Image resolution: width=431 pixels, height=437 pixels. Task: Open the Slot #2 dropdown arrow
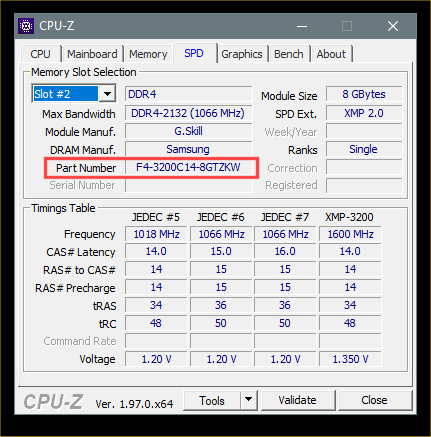point(107,94)
